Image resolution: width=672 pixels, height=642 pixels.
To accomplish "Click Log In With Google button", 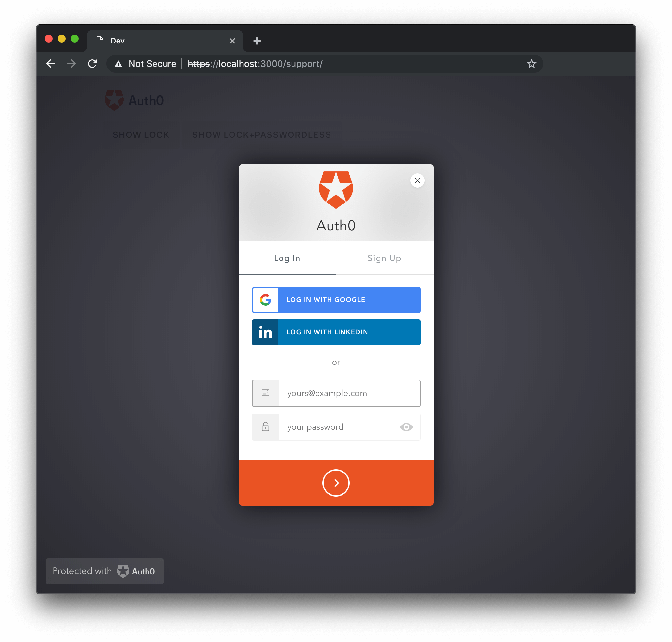I will pyautogui.click(x=336, y=299).
